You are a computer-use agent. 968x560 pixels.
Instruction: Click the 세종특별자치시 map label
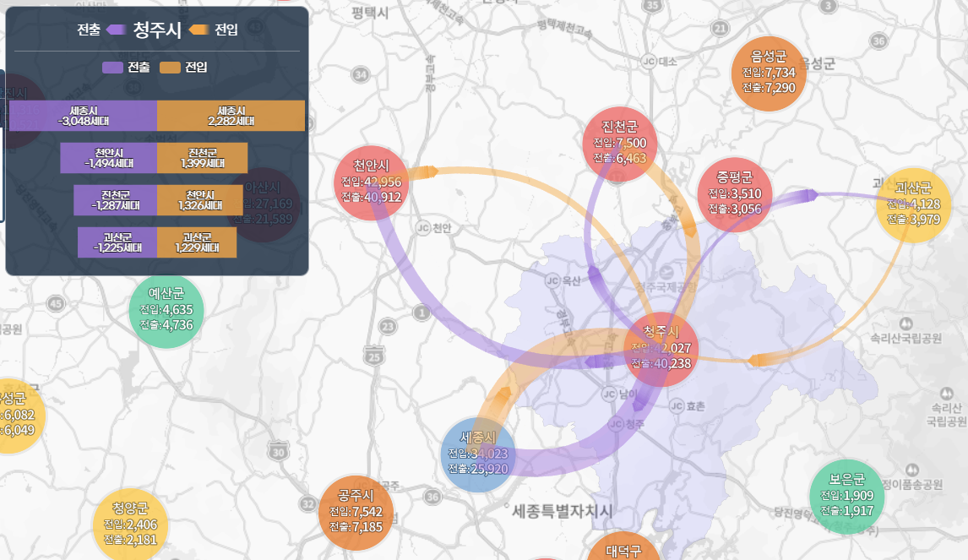coord(563,511)
